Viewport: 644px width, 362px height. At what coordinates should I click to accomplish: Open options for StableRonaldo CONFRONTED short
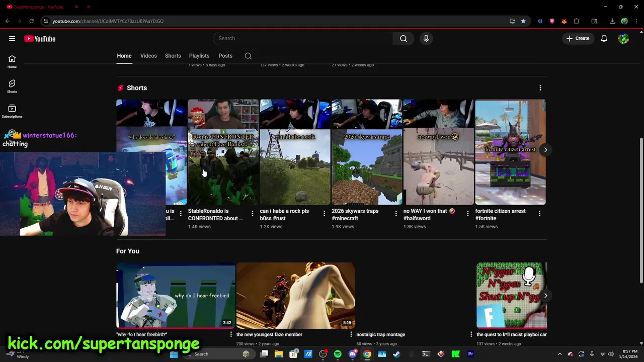tap(252, 214)
